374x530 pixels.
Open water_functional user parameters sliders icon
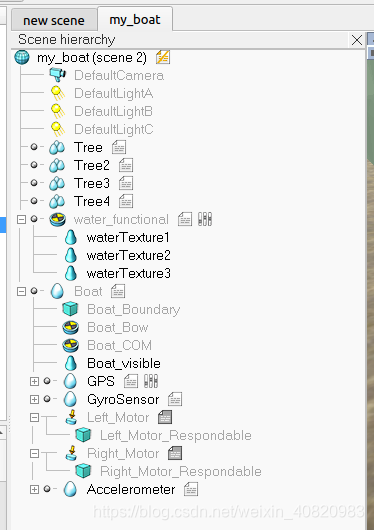click(205, 219)
